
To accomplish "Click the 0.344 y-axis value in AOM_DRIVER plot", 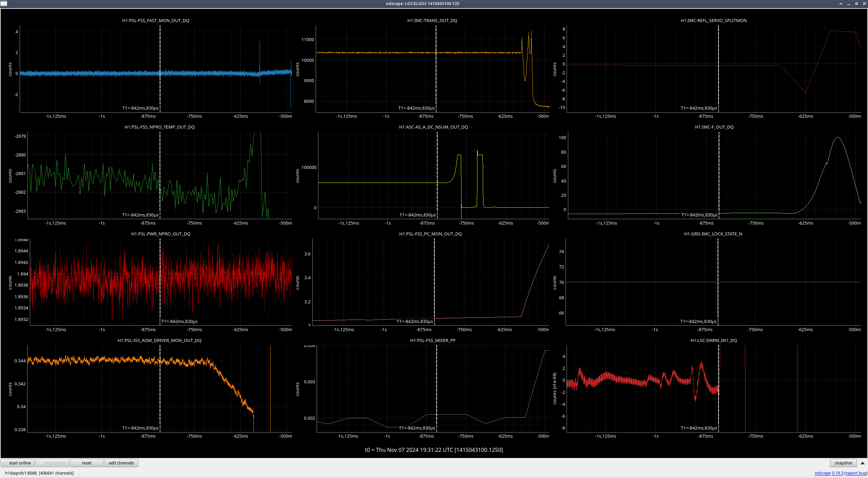I will coord(20,361).
